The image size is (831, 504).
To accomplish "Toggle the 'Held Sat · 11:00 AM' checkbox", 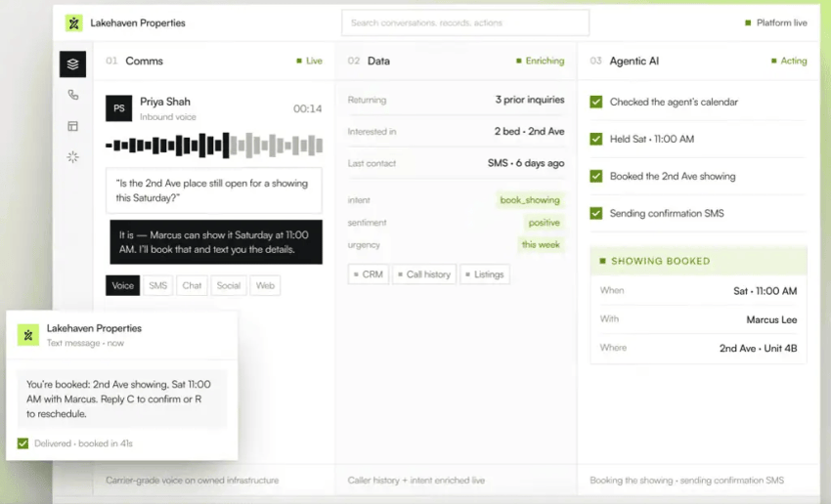I will (595, 139).
